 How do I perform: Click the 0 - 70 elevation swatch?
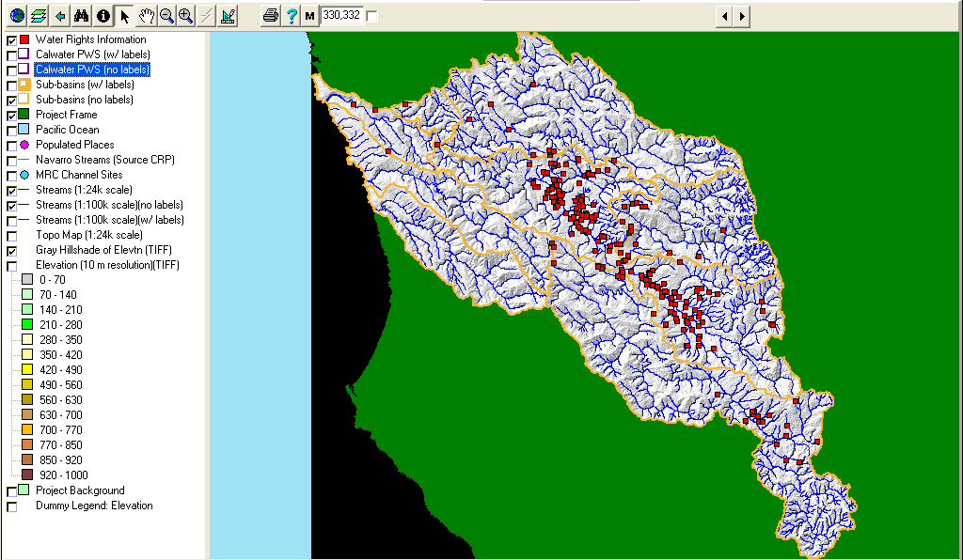point(27,280)
